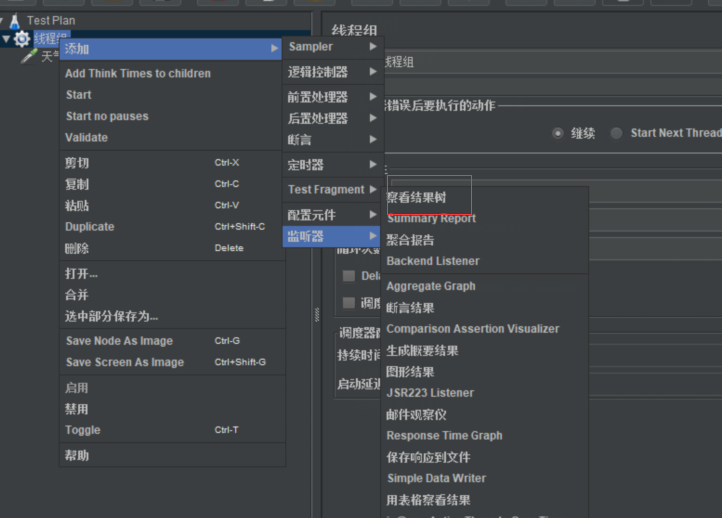Add Simple Data Writer listener
The width and height of the screenshot is (722, 518).
coord(485,479)
